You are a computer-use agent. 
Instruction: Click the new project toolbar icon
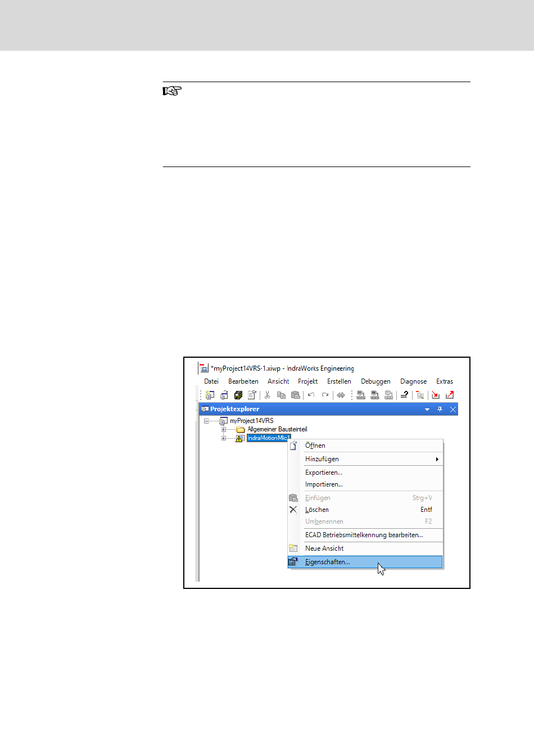210,395
